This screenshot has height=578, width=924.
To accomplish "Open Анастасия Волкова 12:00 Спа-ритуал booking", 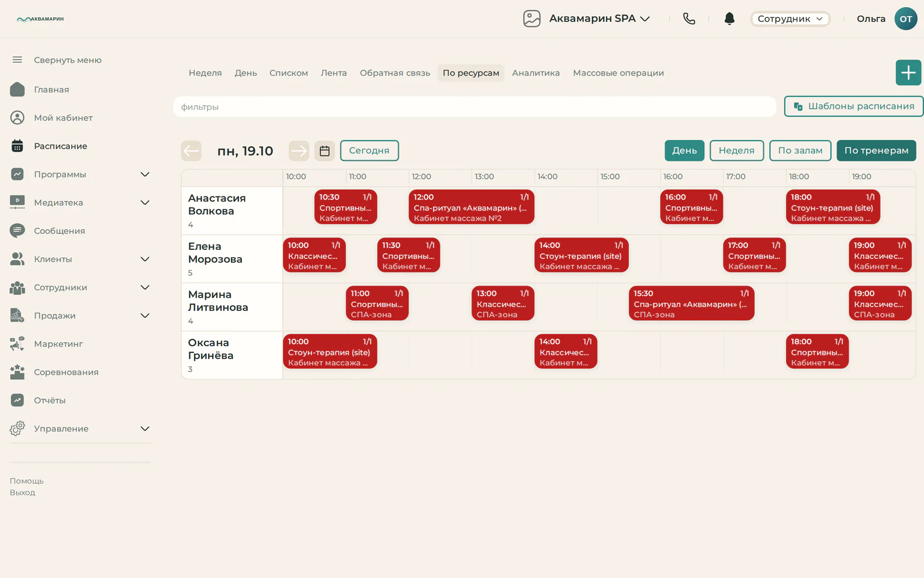I will [x=471, y=207].
